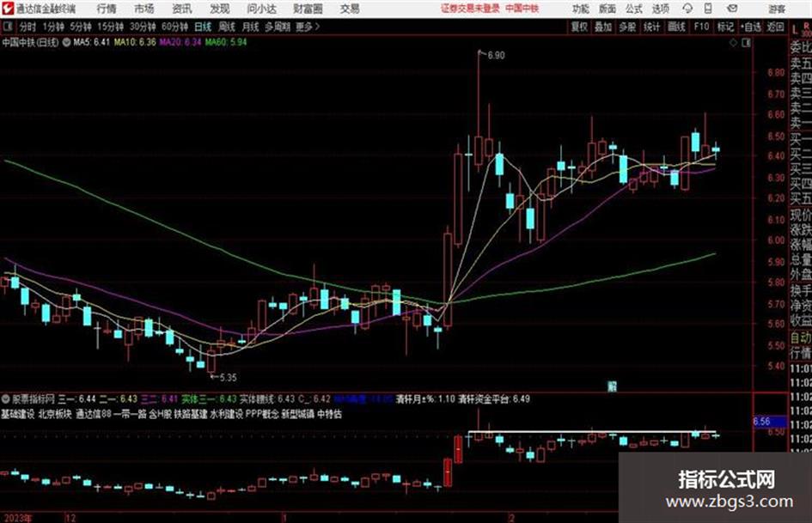
Task: Open the envelope message icon
Action: pyautogui.click(x=732, y=9)
